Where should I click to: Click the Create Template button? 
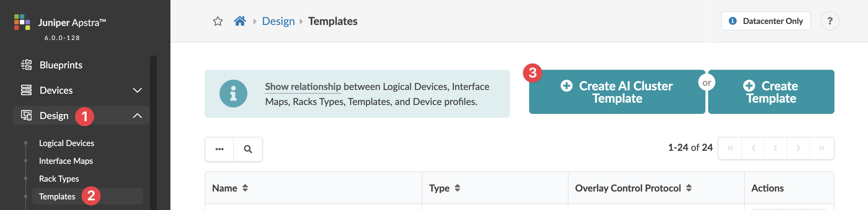tap(771, 92)
